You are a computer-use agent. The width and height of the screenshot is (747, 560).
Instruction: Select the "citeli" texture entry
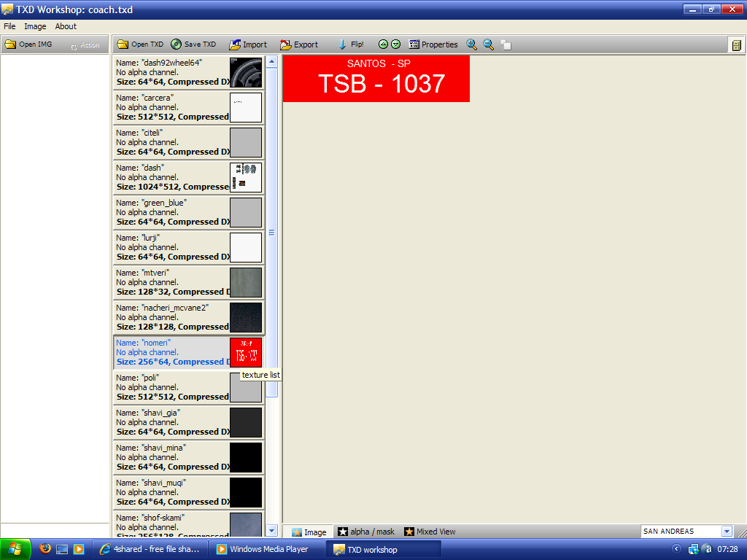pos(189,142)
